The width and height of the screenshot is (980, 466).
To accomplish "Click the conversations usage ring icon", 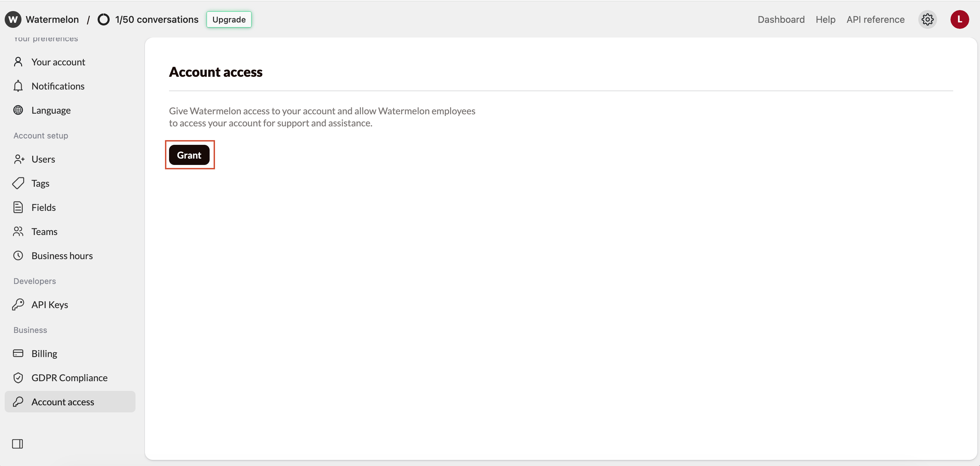I will (x=104, y=19).
